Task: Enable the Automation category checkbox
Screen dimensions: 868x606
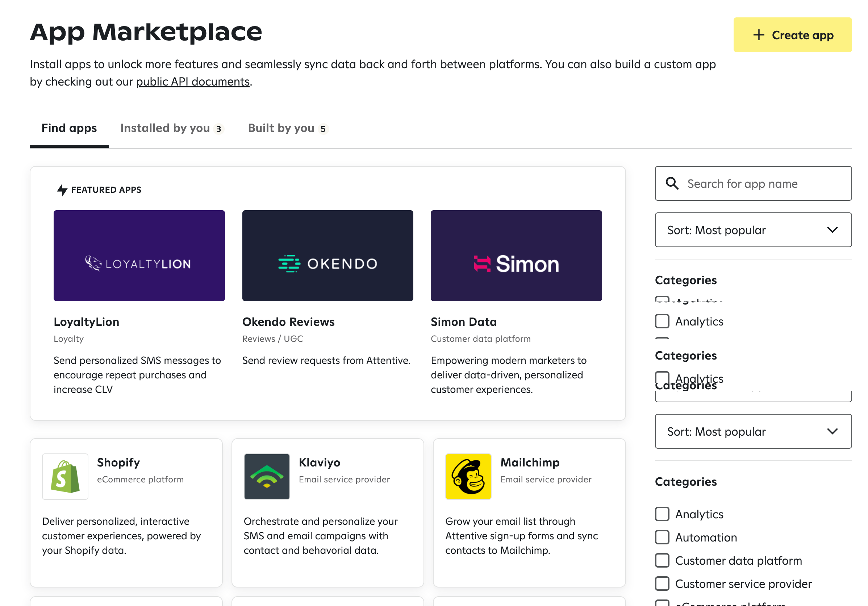Action: pos(662,537)
